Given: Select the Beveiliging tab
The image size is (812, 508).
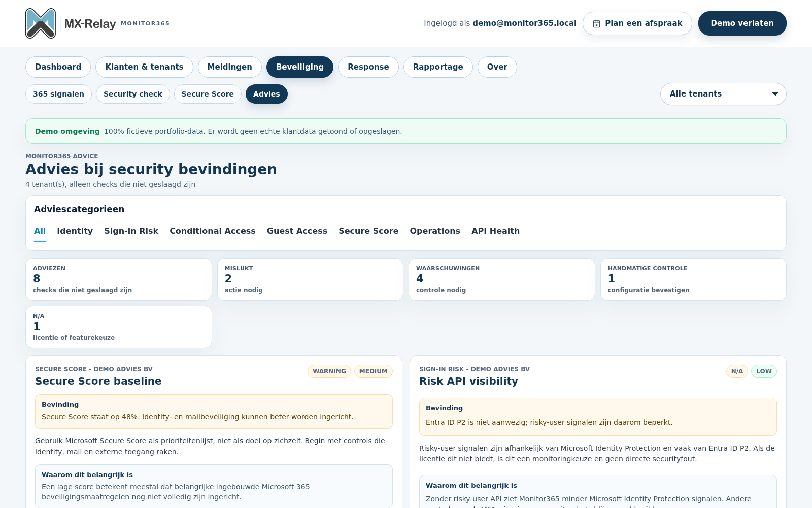Looking at the screenshot, I should pyautogui.click(x=300, y=67).
